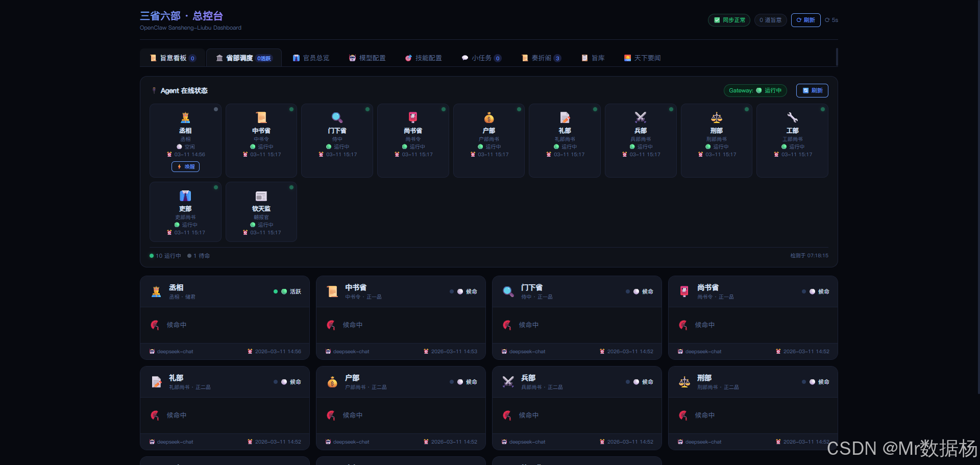Open the 中书省 department card header icon
This screenshot has height=465, width=980.
tap(332, 291)
